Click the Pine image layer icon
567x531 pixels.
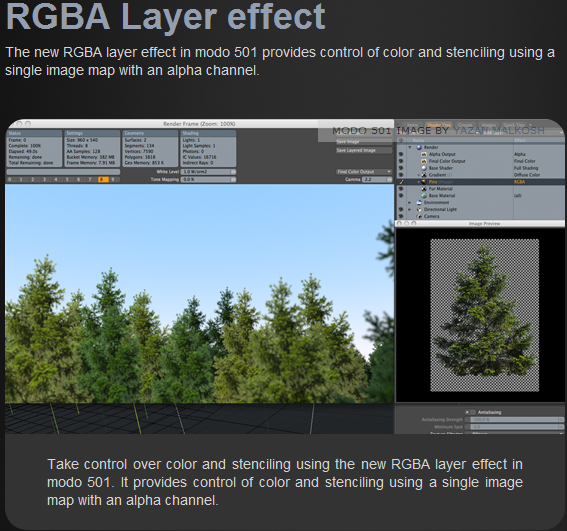pyautogui.click(x=424, y=182)
